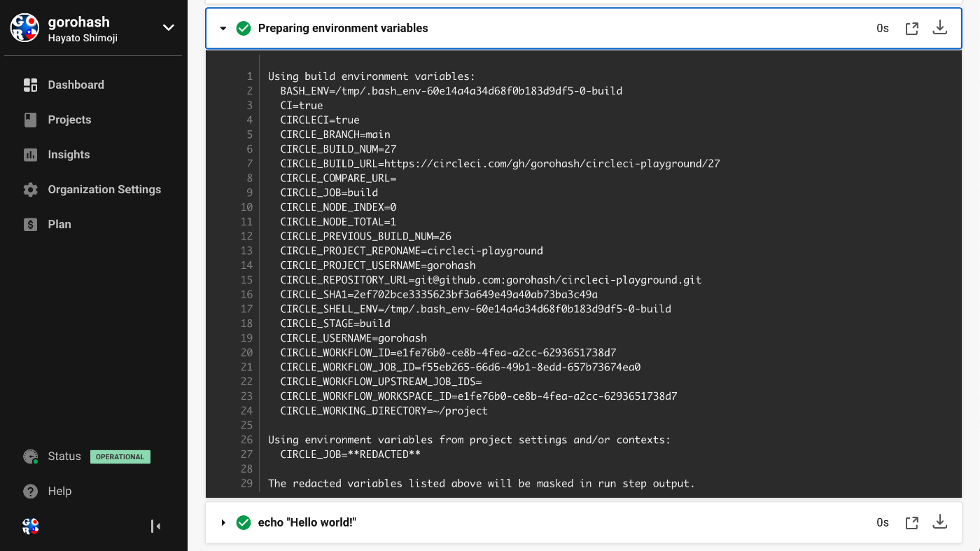Click the Status icon in sidebar
Image resolution: width=980 pixels, height=551 pixels.
[x=30, y=456]
